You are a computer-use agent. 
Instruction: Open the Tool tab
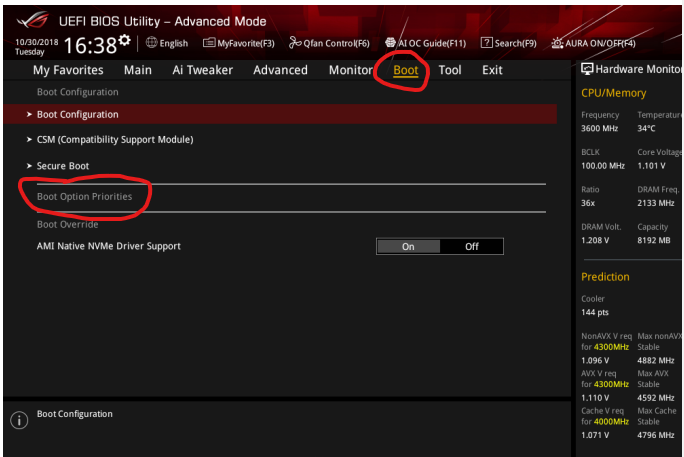pos(450,70)
